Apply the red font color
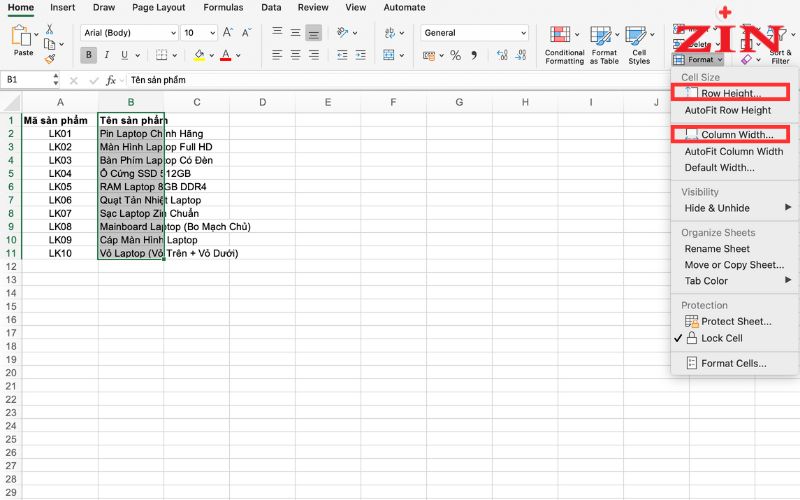 [226, 55]
